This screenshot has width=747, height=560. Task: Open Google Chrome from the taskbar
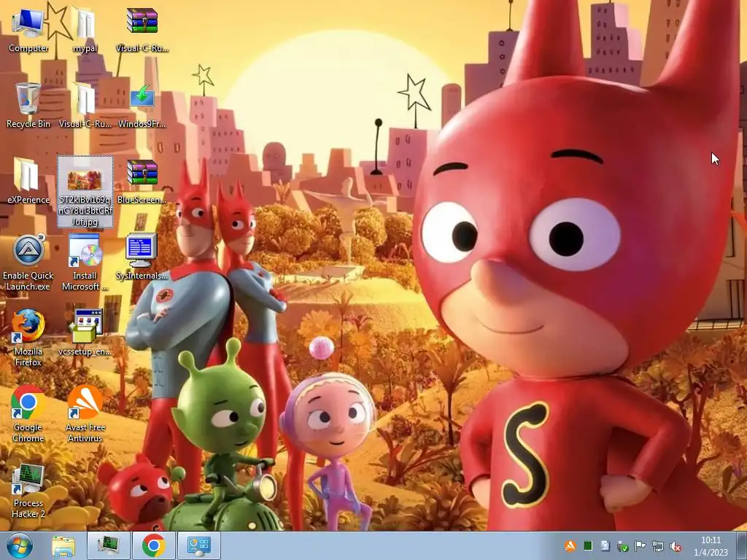153,546
